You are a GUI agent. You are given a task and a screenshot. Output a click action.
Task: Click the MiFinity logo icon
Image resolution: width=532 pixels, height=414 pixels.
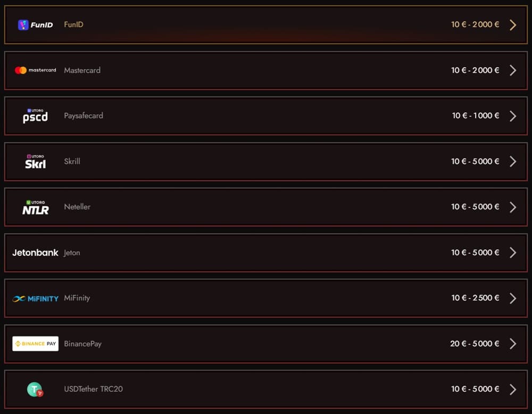click(x=35, y=299)
